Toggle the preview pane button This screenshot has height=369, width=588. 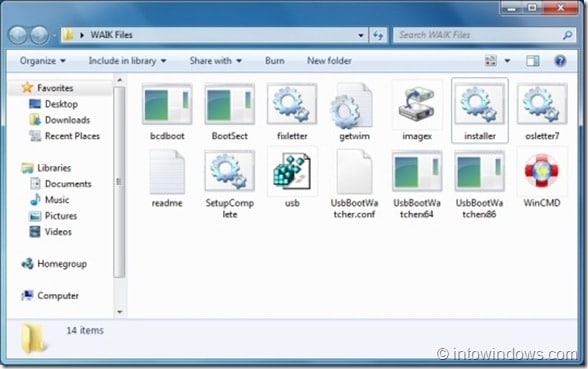coord(532,61)
